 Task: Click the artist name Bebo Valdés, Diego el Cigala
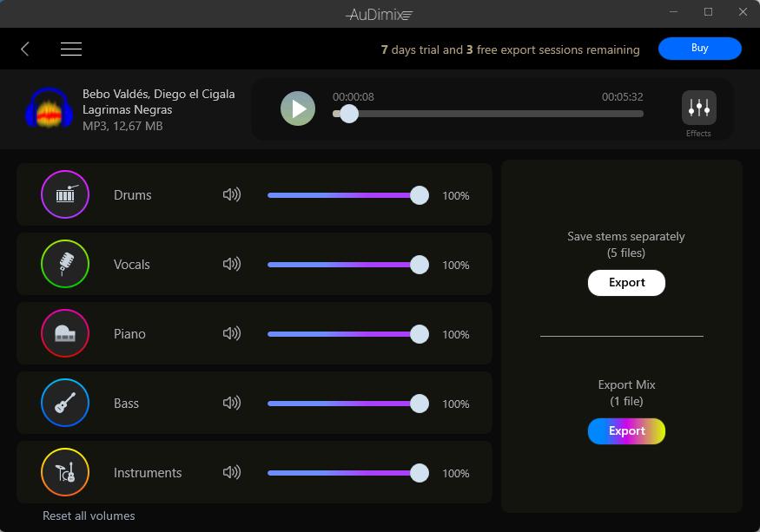(158, 94)
